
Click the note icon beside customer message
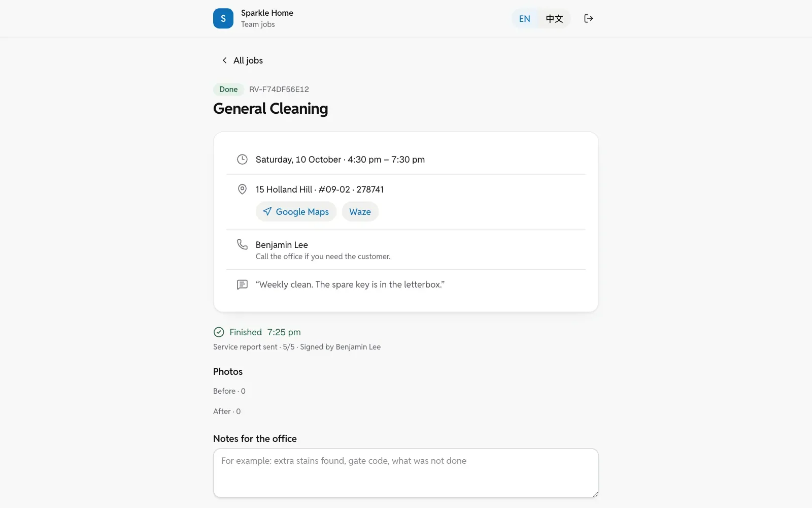coord(242,284)
